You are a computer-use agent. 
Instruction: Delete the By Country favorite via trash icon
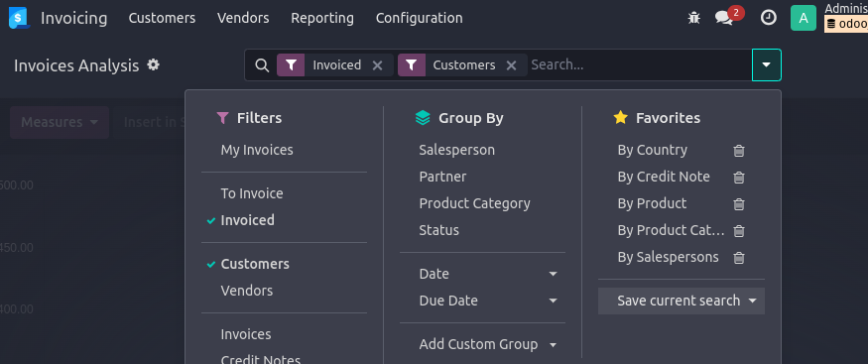[738, 151]
